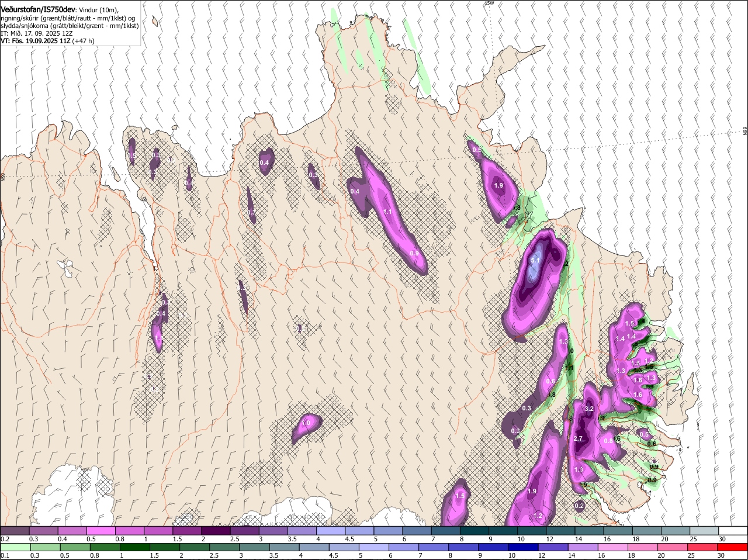This screenshot has width=748, height=560.
Task: Select the pale green 0.1–0.3 swatch, lower legend
Action: (x=15, y=547)
